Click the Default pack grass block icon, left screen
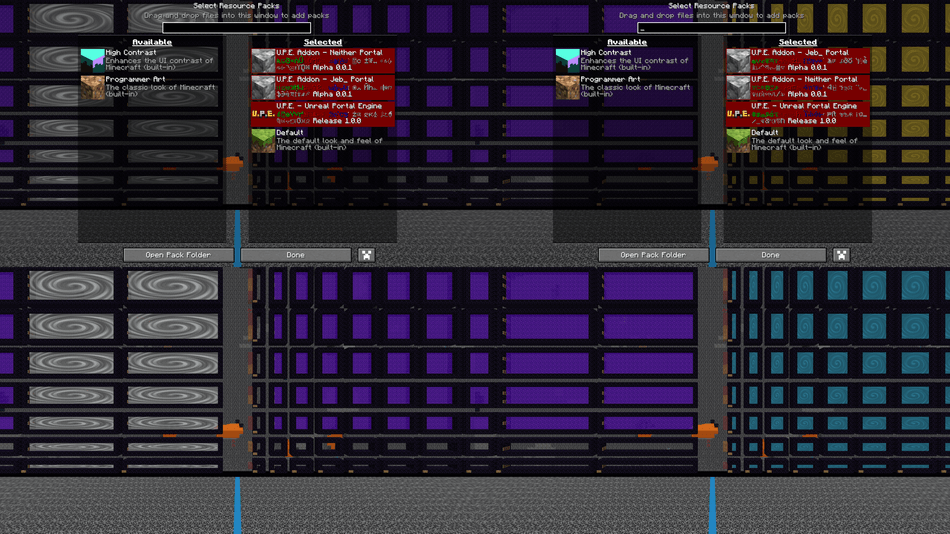 tap(264, 141)
